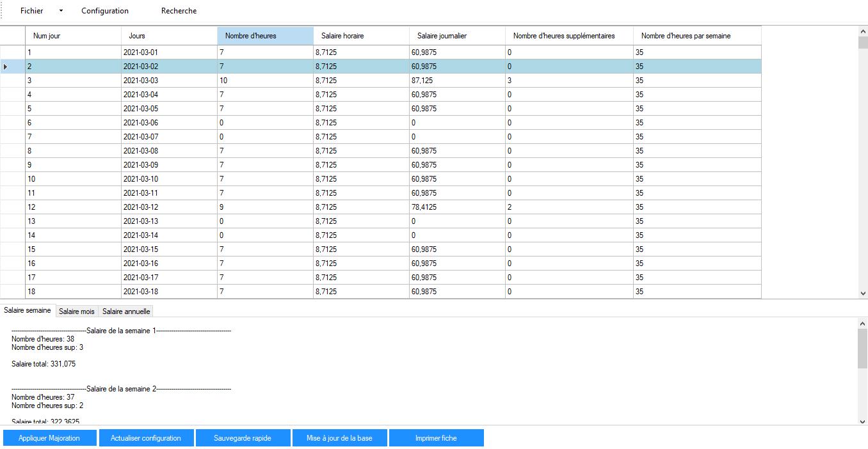This screenshot has width=868, height=449.
Task: Select date cell 2021-03-15
Action: 169,249
